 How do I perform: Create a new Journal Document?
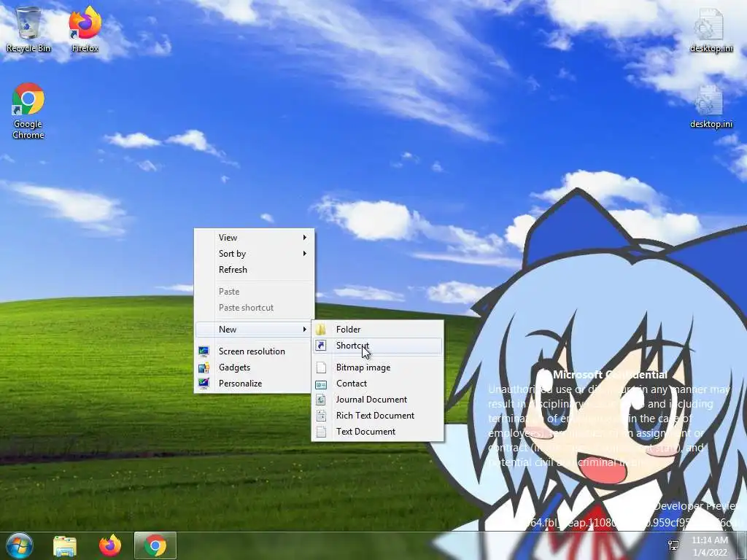378,399
